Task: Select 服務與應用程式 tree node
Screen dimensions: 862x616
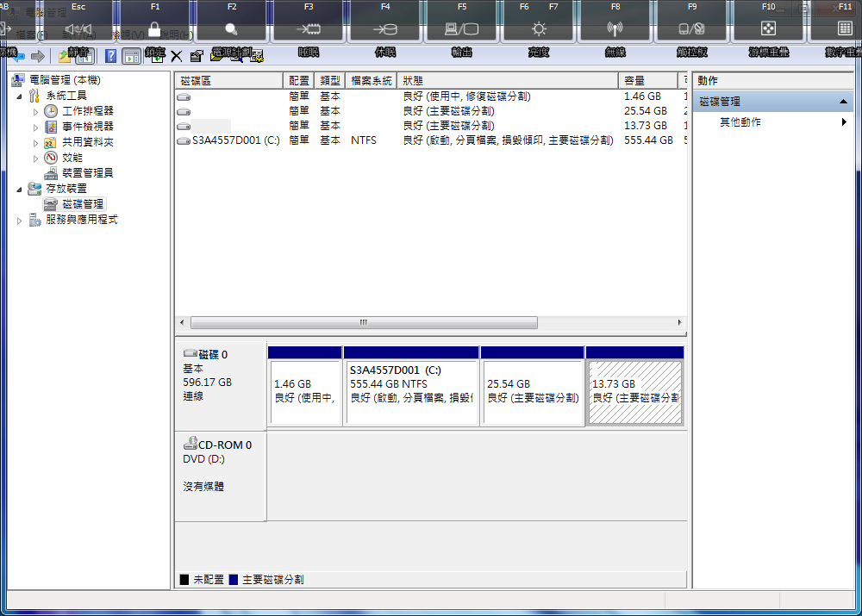Action: [x=81, y=220]
